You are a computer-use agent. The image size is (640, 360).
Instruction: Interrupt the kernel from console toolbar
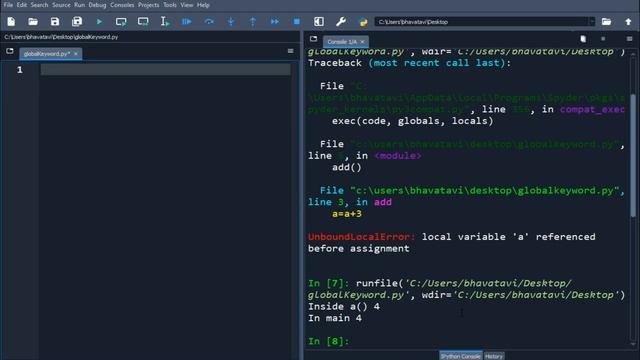point(603,39)
